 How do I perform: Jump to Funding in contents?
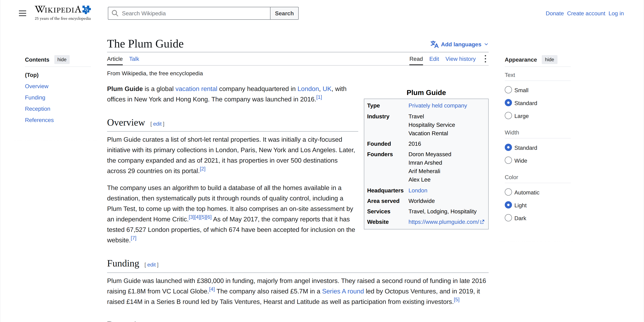(35, 97)
